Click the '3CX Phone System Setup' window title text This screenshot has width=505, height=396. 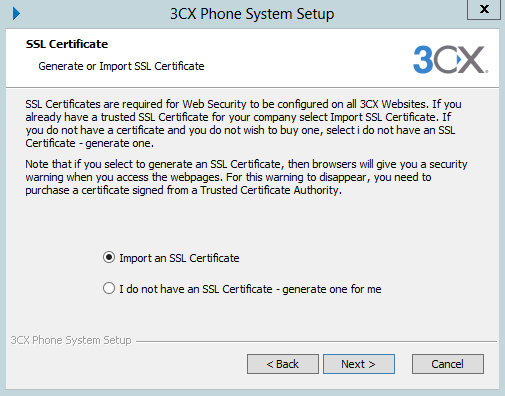[252, 14]
